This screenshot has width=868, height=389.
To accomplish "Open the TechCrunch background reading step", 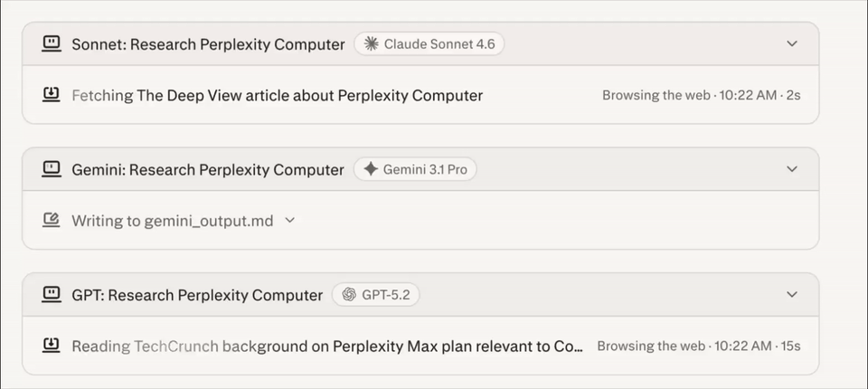I will 326,346.
